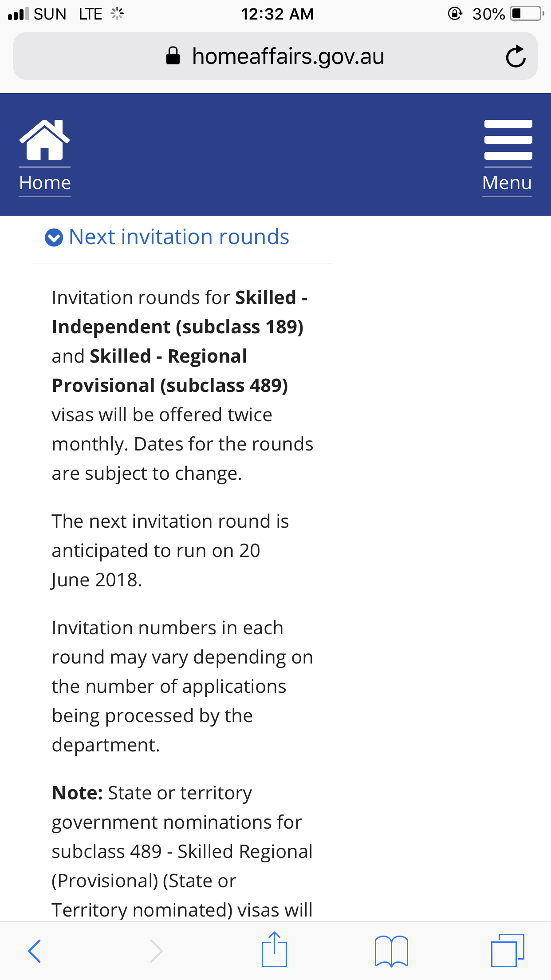Tap the 12:32 AM clock
This screenshot has width=551, height=980.
(277, 14)
